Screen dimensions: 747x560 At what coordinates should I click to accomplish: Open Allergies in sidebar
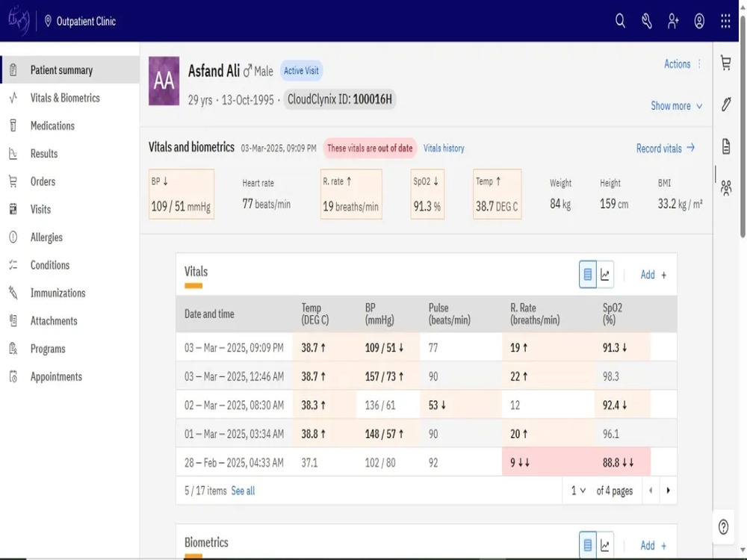point(70,237)
